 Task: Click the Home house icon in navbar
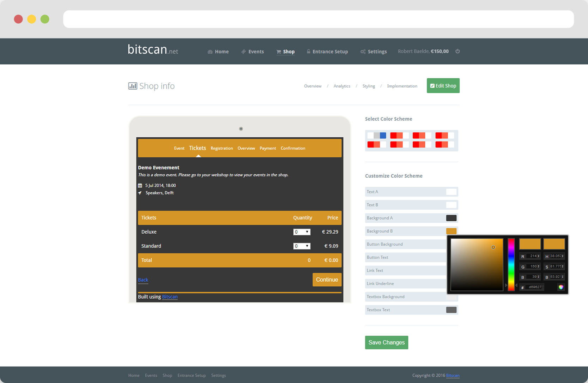point(210,52)
